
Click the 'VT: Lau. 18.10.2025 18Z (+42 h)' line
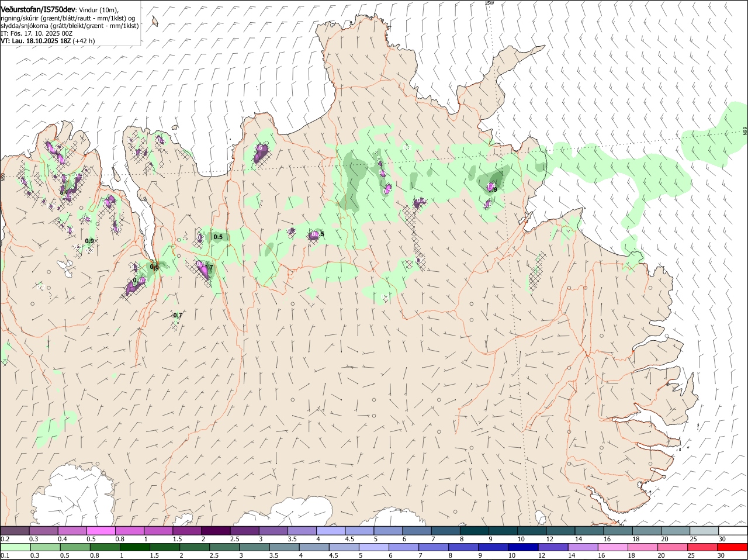pos(47,41)
